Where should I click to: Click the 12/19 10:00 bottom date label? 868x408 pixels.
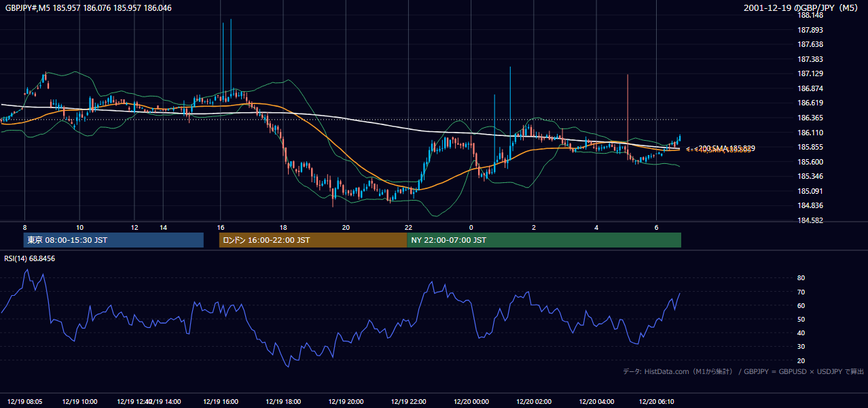point(79,401)
